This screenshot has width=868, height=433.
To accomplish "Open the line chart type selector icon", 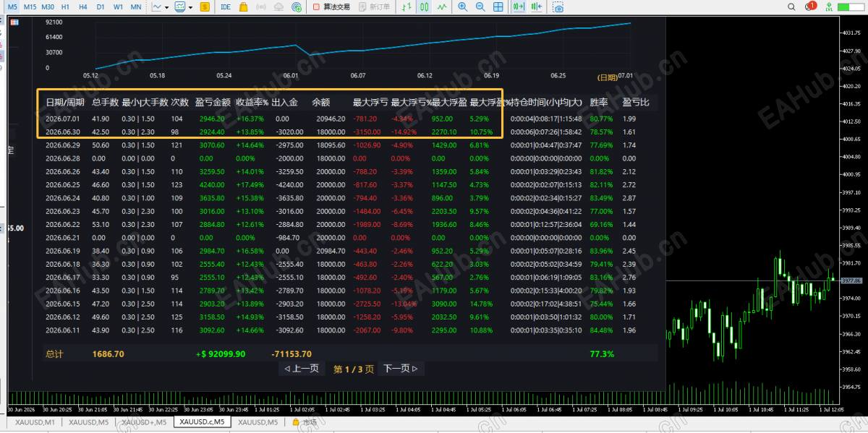I will 157,7.
